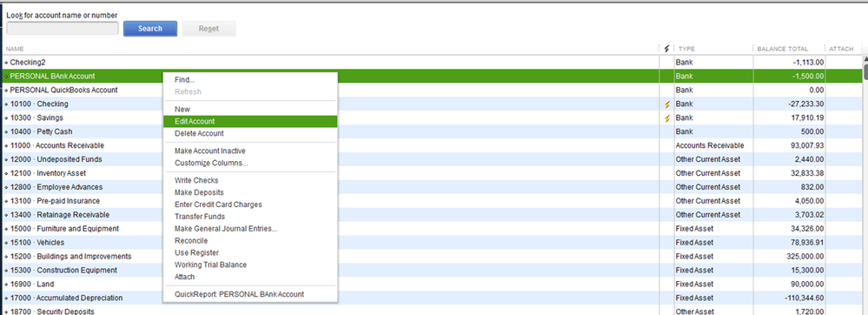868x315 pixels.
Task: Click the diamond marker beside Checking2
Action: [6, 63]
